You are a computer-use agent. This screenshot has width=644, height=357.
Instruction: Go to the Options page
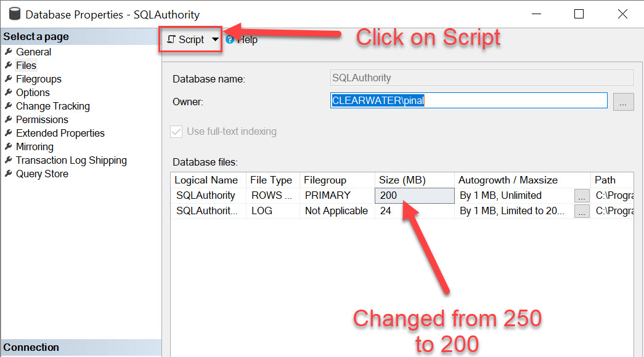[33, 93]
